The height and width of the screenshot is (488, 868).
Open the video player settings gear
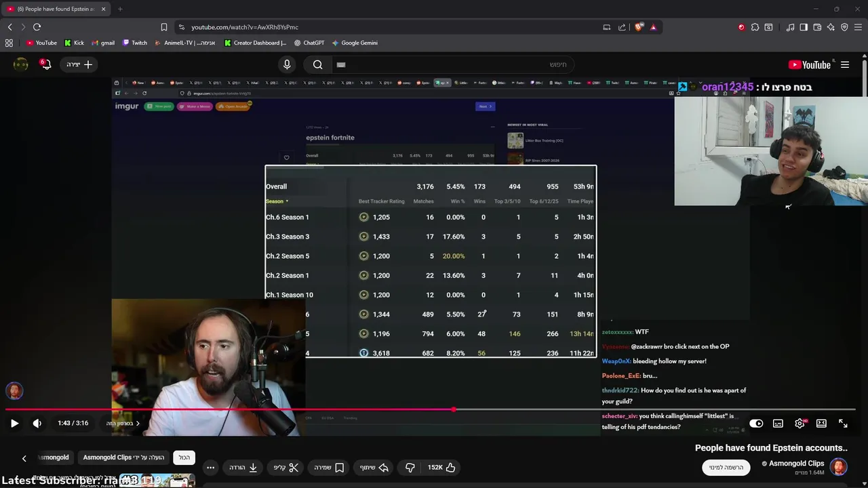[x=800, y=423]
